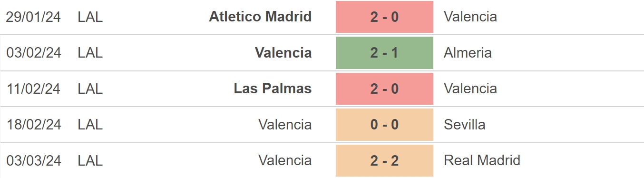
Task: Click the Almeria team name
Action: pos(468,52)
